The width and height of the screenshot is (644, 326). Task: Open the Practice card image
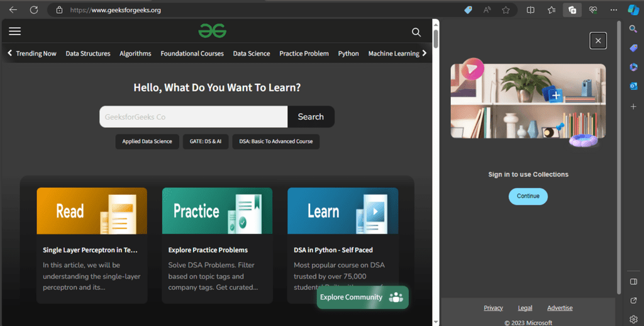pyautogui.click(x=217, y=211)
